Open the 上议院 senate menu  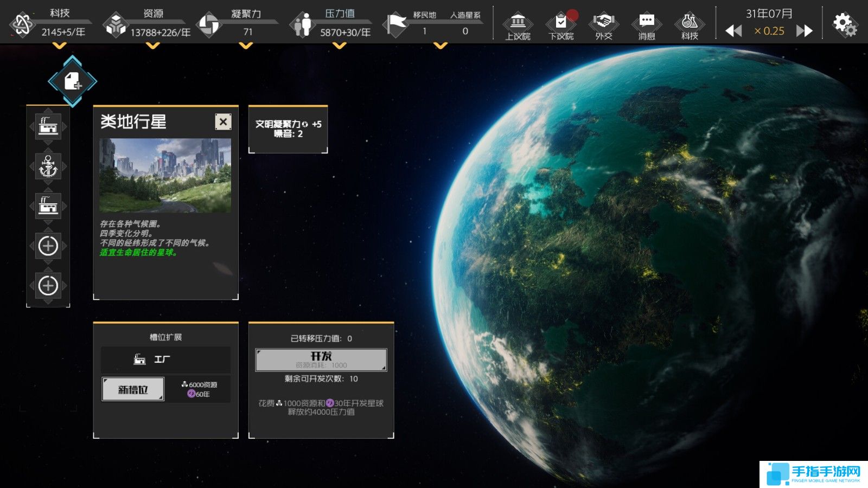tap(518, 27)
